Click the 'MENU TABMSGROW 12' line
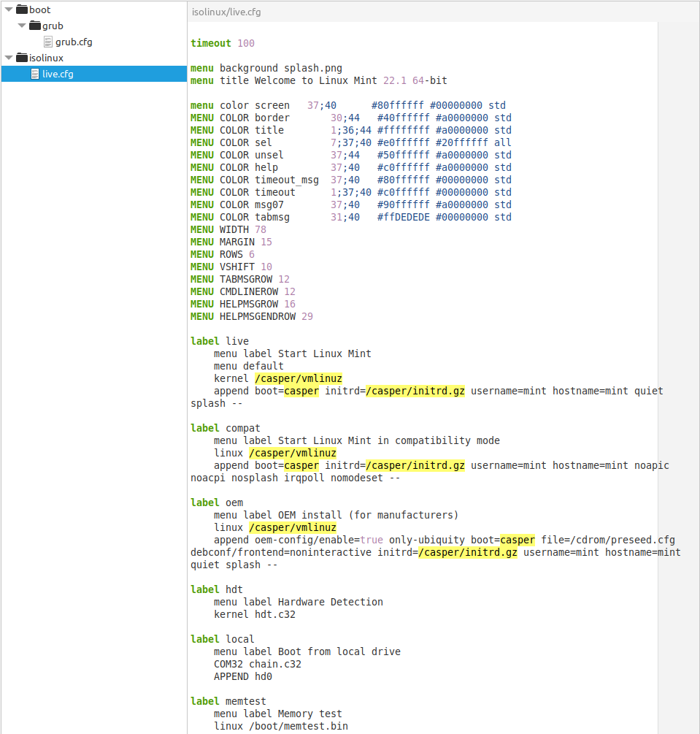The height and width of the screenshot is (734, 700). (240, 279)
